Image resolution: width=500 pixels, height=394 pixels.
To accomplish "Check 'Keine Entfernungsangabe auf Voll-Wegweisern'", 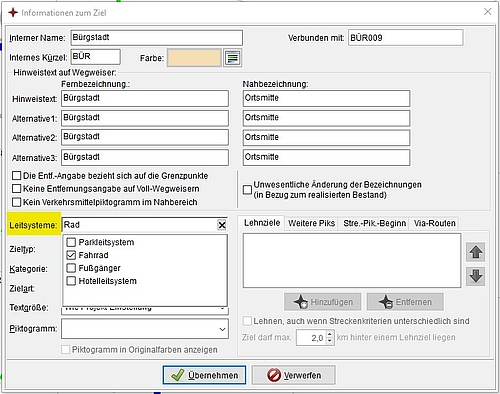I will pos(16,189).
